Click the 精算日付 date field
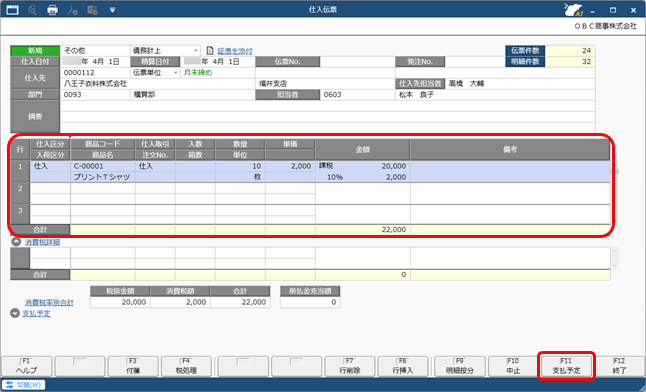The width and height of the screenshot is (646, 392). pos(217,61)
